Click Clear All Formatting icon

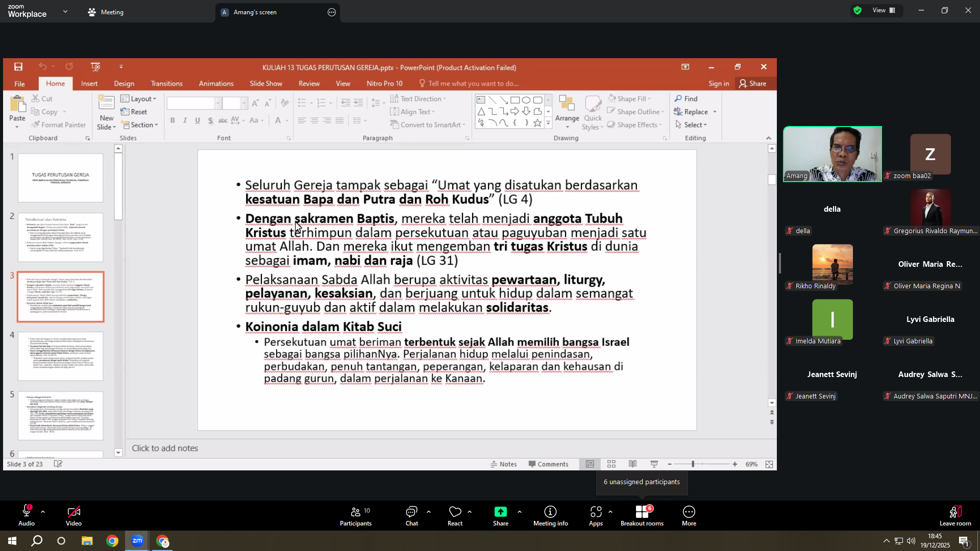pos(285,103)
